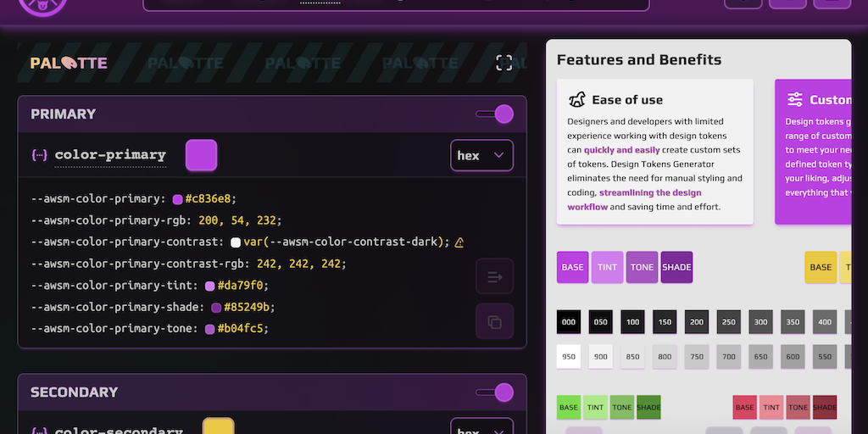
Task: Disable the PRIMARY section toggle
Action: (495, 114)
